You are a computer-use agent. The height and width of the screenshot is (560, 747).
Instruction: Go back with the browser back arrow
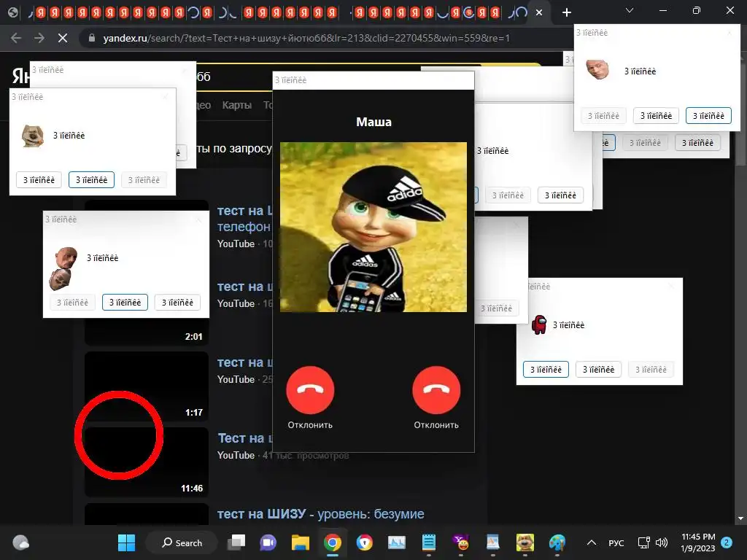click(x=16, y=38)
